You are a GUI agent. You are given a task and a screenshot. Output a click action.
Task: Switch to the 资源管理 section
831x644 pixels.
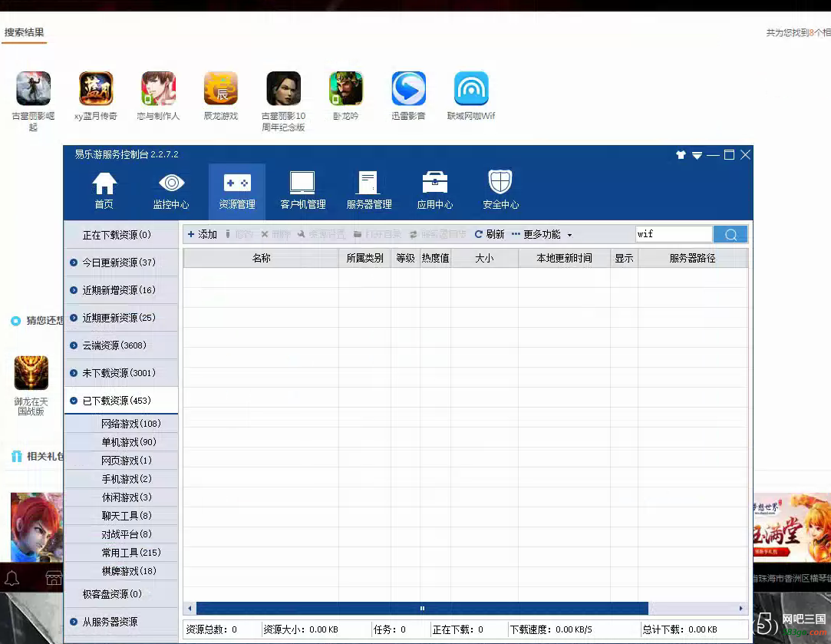pyautogui.click(x=237, y=191)
